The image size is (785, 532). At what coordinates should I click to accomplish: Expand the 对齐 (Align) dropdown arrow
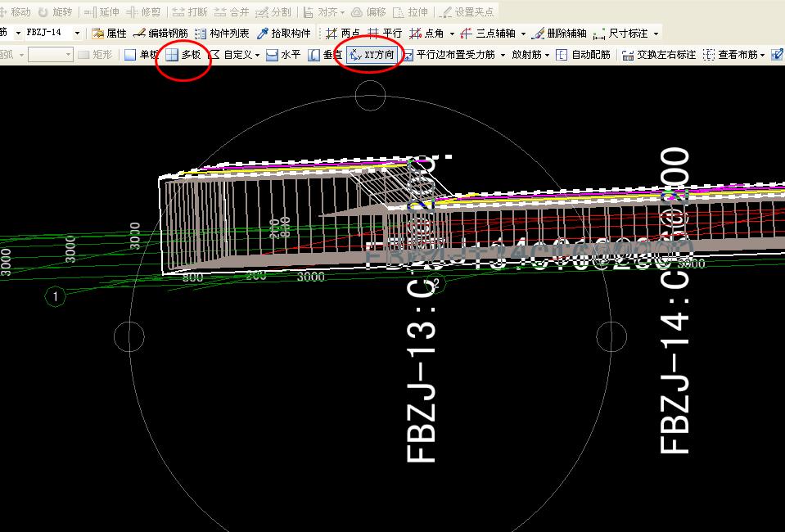pos(342,12)
